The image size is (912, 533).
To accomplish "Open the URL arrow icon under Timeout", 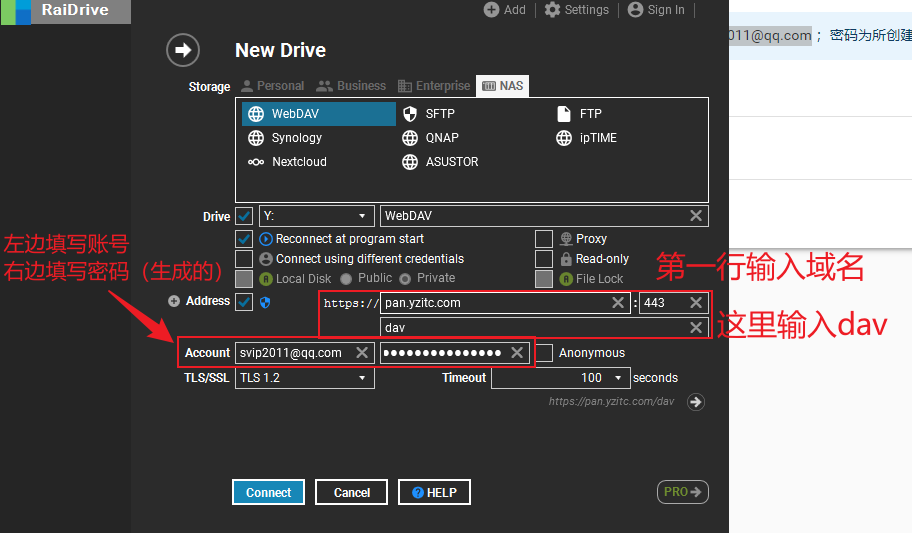I will click(696, 402).
